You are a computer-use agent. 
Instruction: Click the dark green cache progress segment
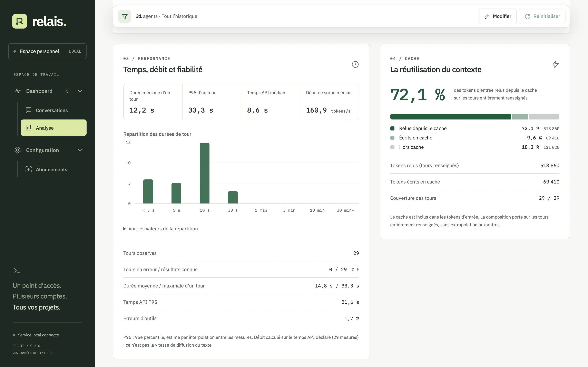[x=450, y=116]
